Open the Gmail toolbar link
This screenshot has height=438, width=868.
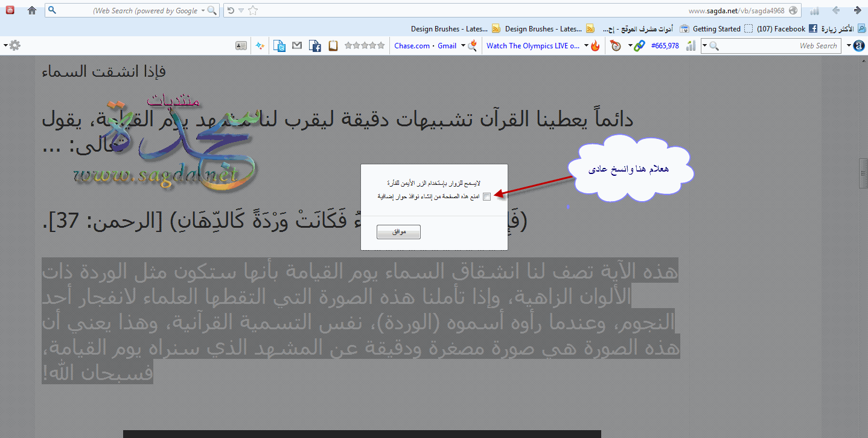(x=447, y=45)
